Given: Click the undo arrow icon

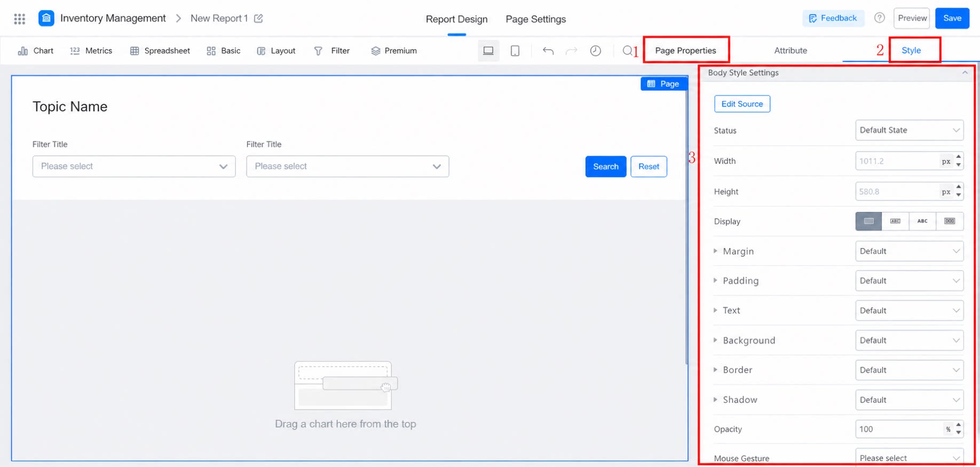Looking at the screenshot, I should [x=548, y=51].
